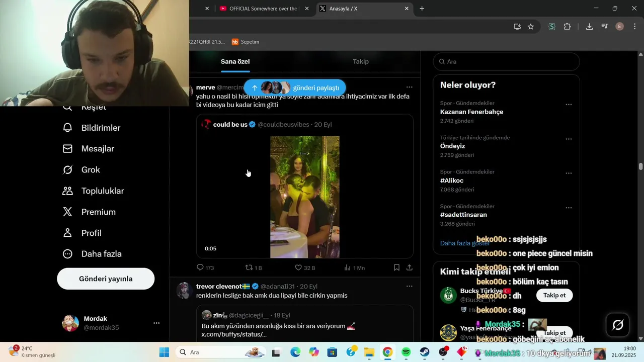Bookmark the could be us post
This screenshot has height=362, width=644.
[396, 267]
